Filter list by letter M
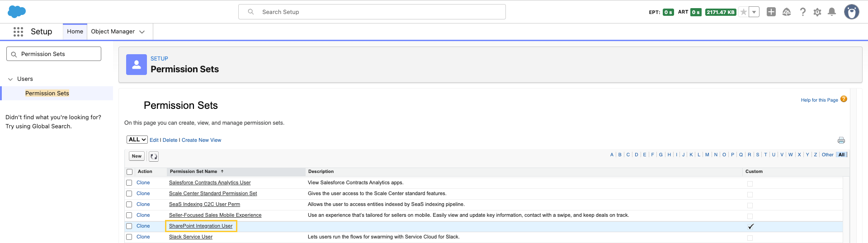Viewport: 868px width, 243px height. click(707, 154)
